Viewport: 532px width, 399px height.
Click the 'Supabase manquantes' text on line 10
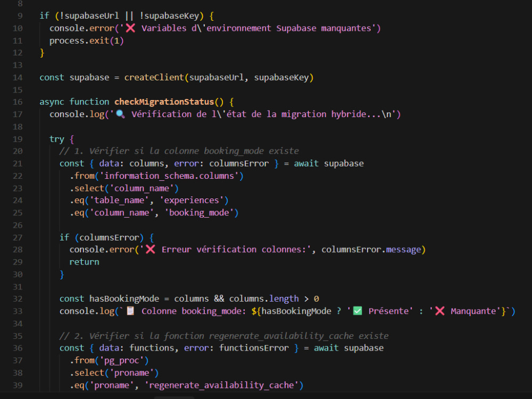point(323,29)
